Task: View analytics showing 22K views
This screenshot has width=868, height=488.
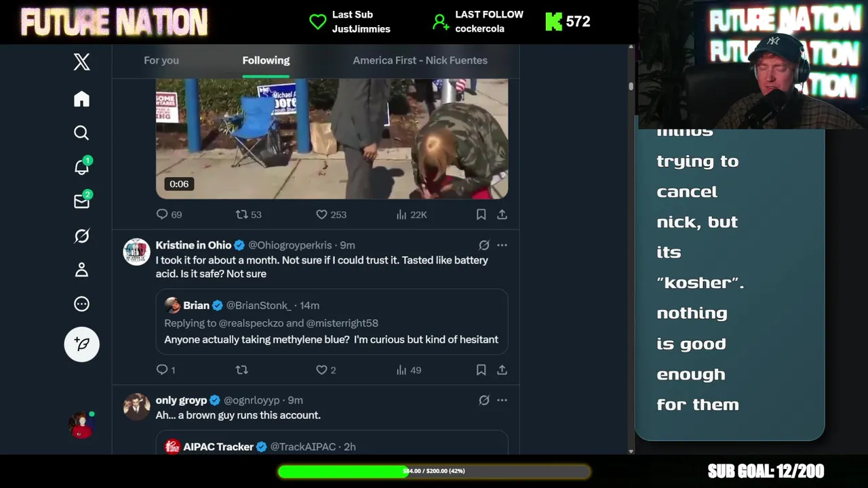Action: pyautogui.click(x=411, y=214)
